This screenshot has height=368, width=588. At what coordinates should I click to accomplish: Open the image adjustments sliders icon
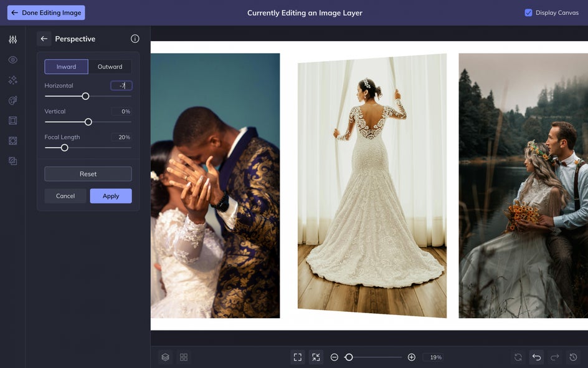(12, 39)
